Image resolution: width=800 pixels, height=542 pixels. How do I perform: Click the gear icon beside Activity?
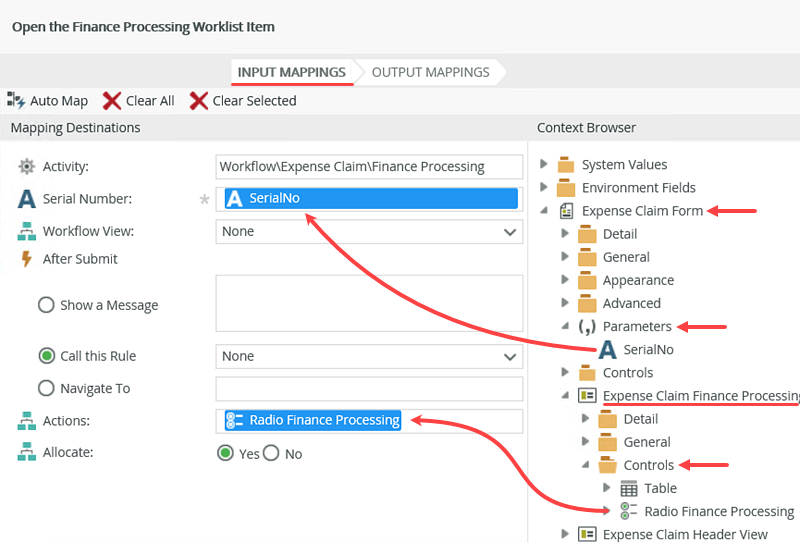coord(27,166)
